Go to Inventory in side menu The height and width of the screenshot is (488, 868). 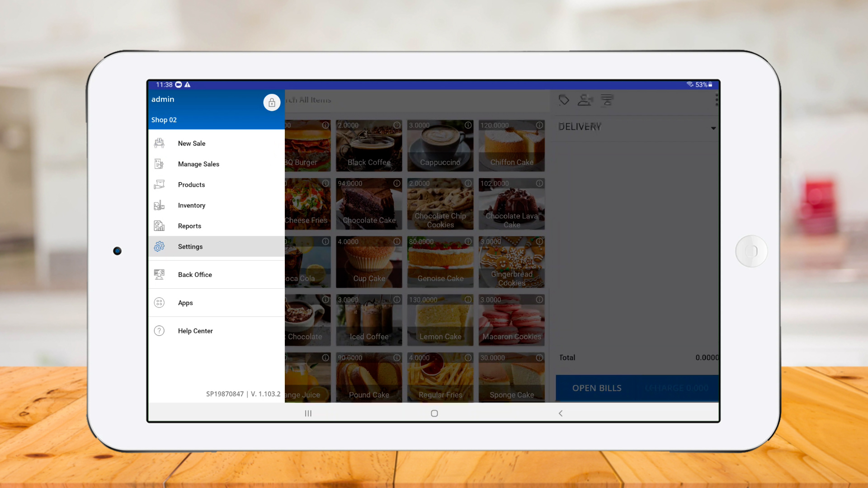tap(191, 206)
